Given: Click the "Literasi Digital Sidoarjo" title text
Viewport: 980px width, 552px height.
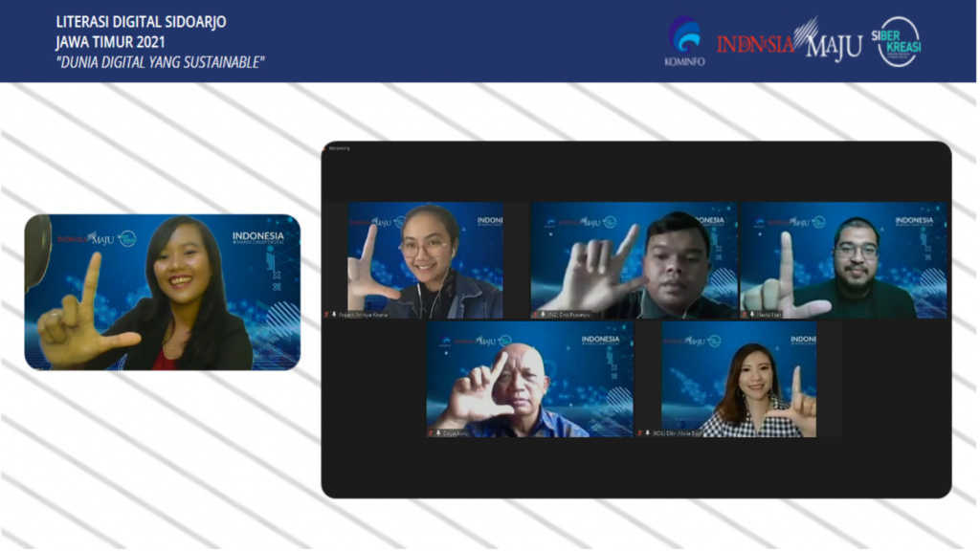Looking at the screenshot, I should tap(141, 22).
